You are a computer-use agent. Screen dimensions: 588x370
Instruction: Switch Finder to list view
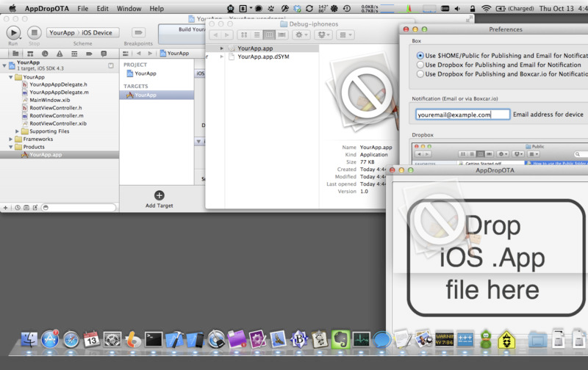tap(257, 35)
